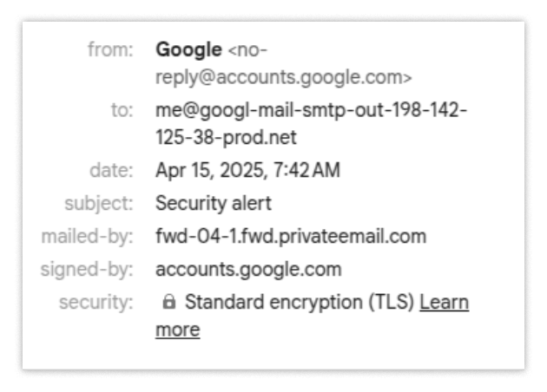Viewport: 547px width, 392px height.
Task: Select the no-reply@accounts.google.com sender address
Action: coord(283,76)
